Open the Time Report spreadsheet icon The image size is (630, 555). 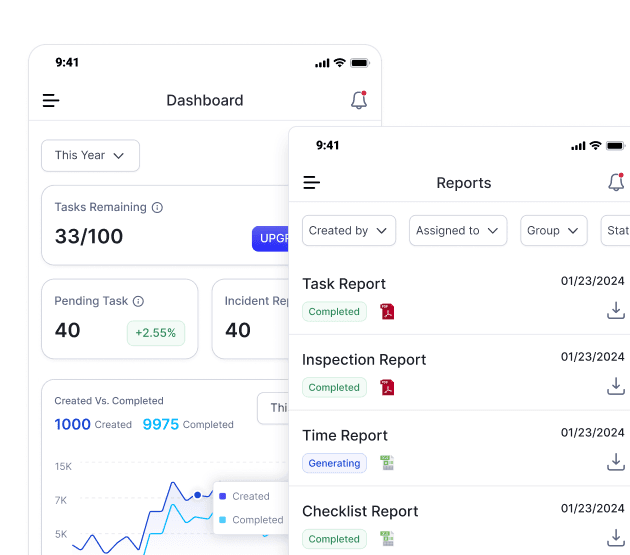[387, 463]
